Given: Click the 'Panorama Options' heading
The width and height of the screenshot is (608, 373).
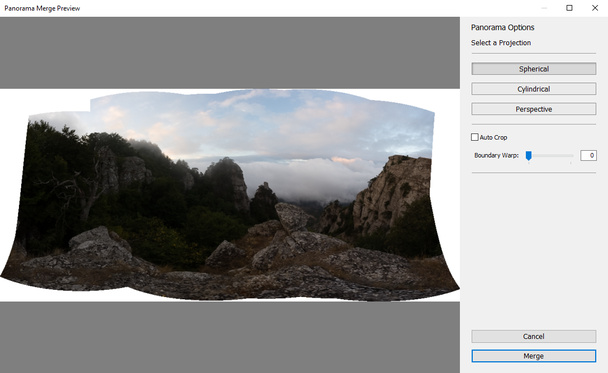Looking at the screenshot, I should click(x=503, y=28).
